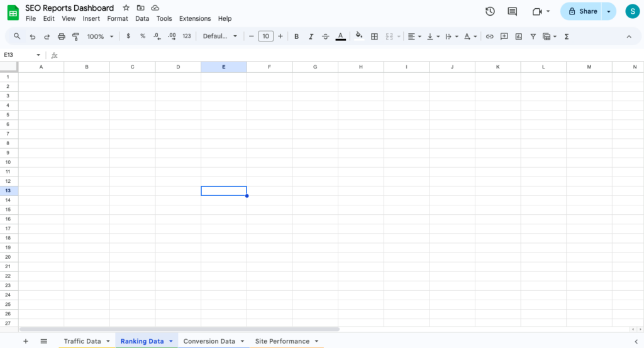Viewport: 644px width, 348px height.
Task: Open the Insert menu
Action: (x=91, y=18)
